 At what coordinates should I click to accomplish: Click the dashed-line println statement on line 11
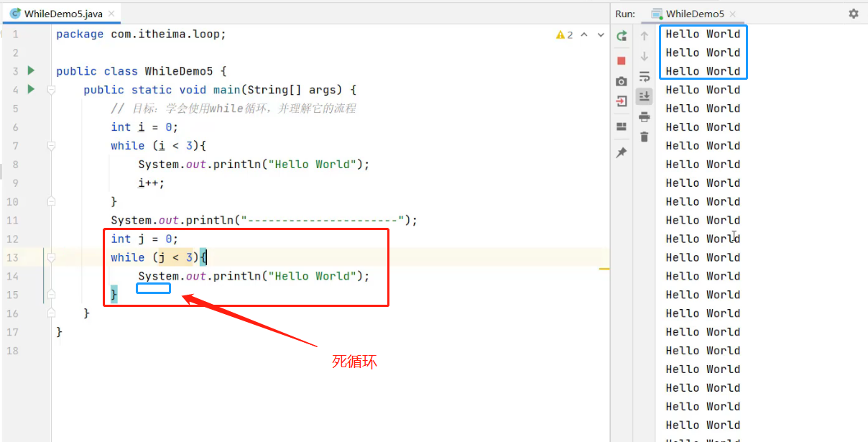[264, 221]
